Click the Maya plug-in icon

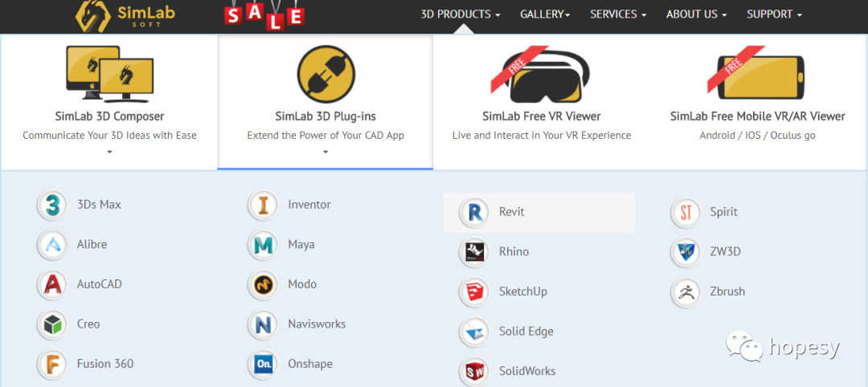(x=262, y=245)
